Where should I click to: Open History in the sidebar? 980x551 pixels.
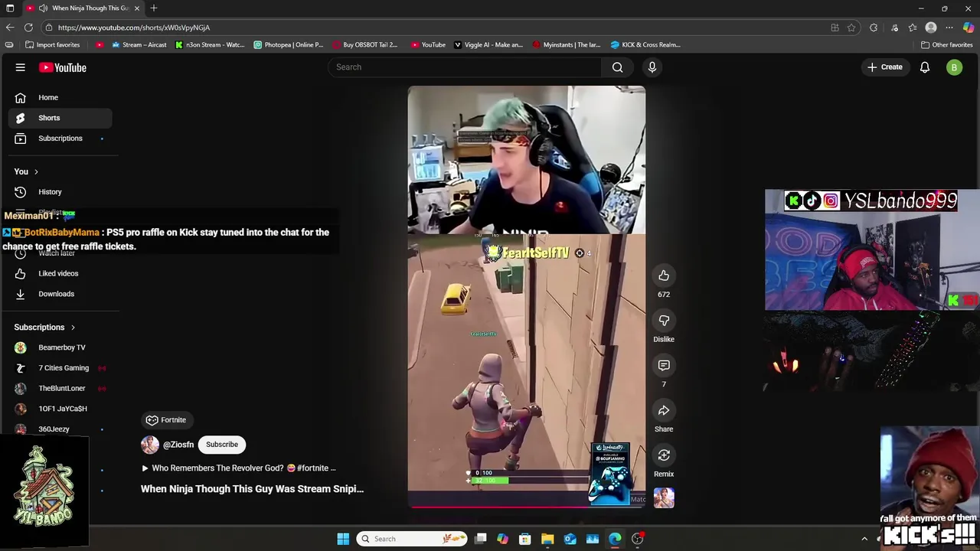[x=60, y=192]
